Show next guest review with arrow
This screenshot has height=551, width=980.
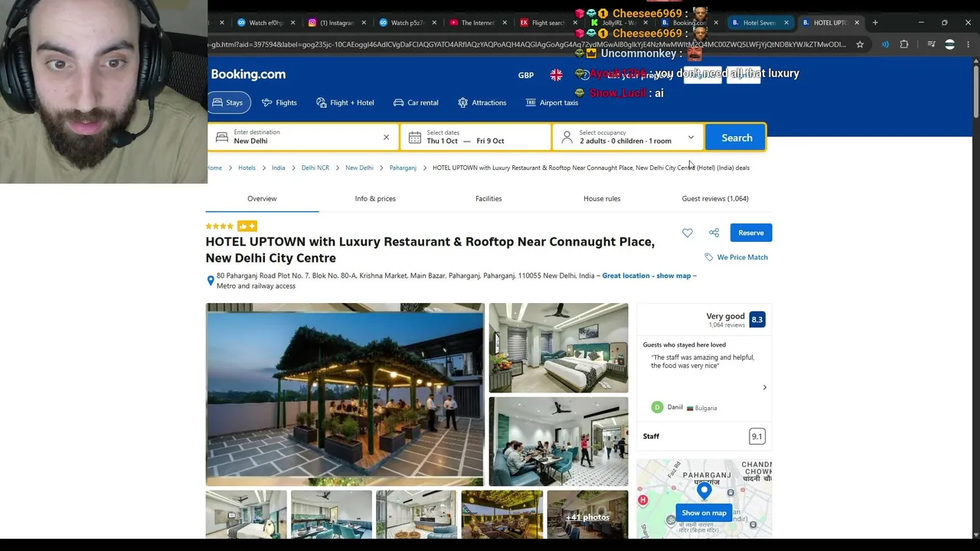(764, 387)
